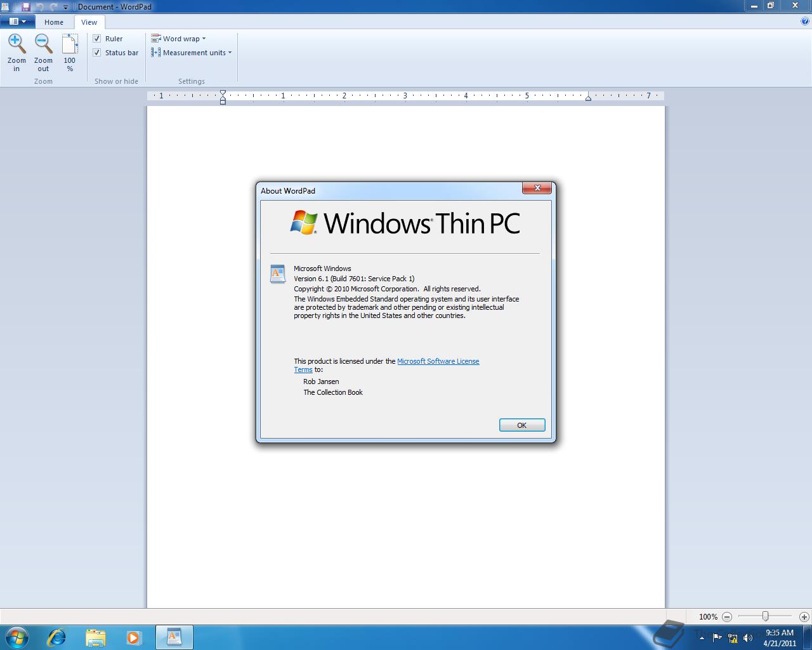This screenshot has height=650, width=812.
Task: Open Windows Explorer folder on taskbar
Action: click(x=95, y=637)
